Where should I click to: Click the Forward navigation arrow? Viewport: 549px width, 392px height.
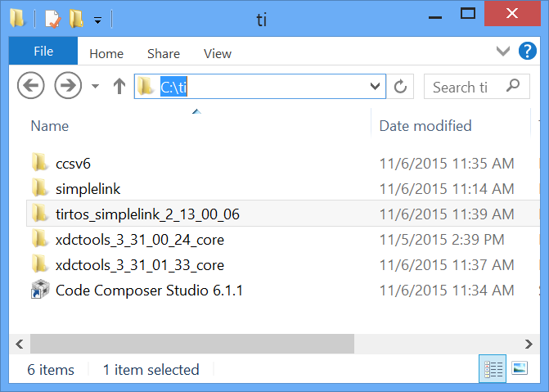tap(67, 85)
